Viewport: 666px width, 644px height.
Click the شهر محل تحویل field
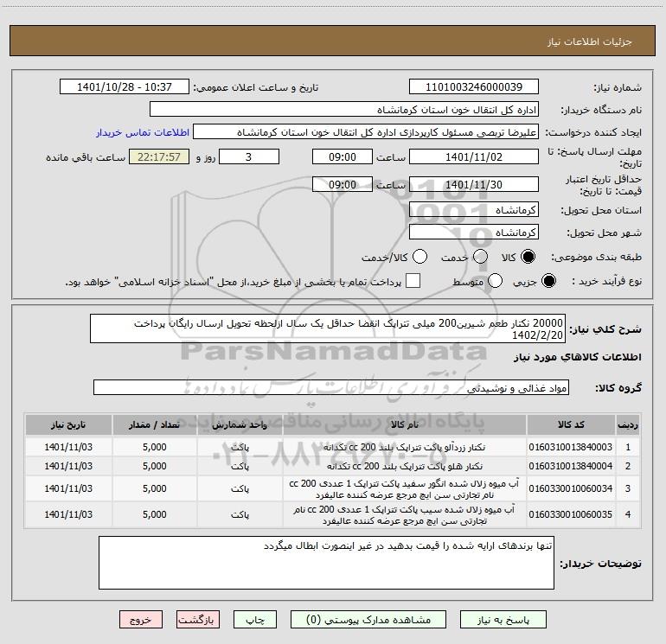[x=474, y=233]
